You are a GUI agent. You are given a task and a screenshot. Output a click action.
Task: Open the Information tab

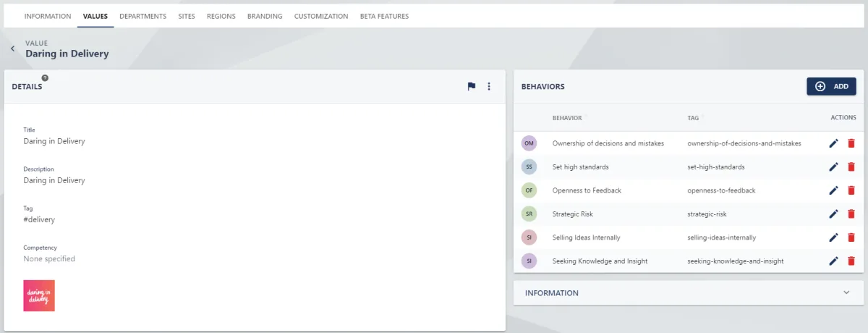pos(48,16)
